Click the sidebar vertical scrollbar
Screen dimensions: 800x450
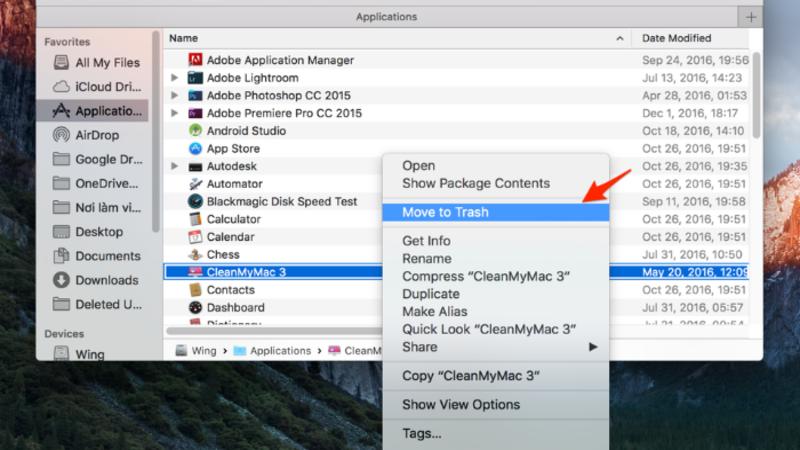(x=156, y=131)
